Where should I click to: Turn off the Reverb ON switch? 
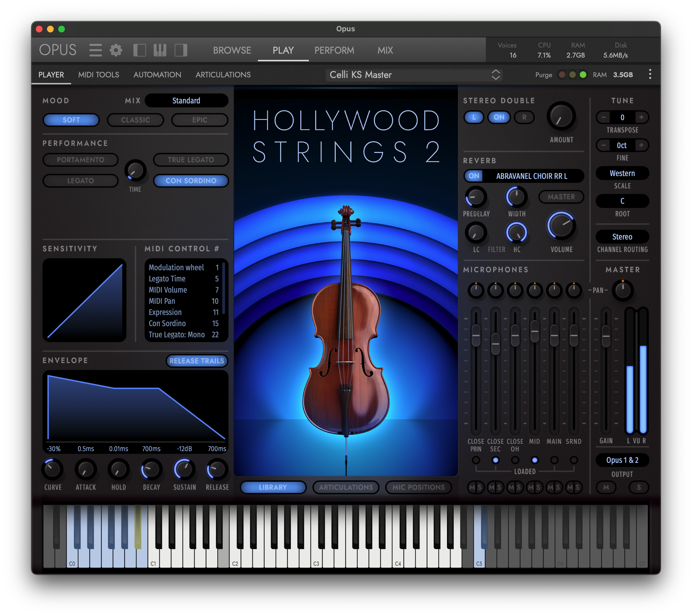click(474, 176)
